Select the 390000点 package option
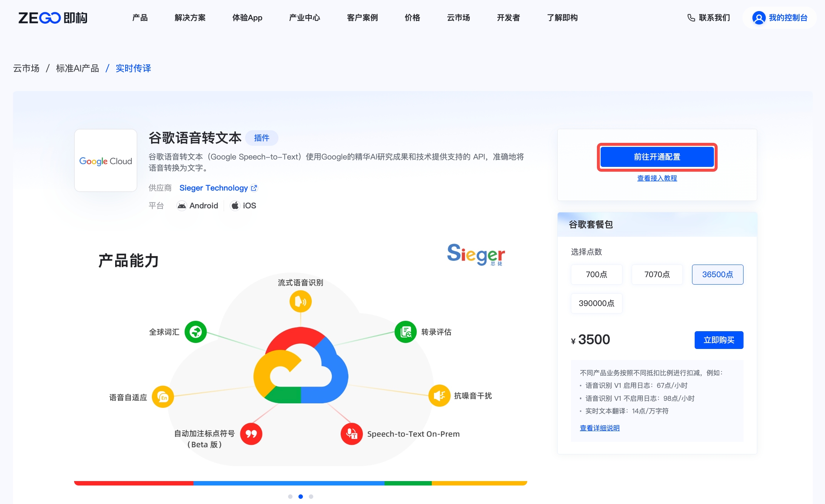Image resolution: width=825 pixels, height=504 pixels. tap(597, 303)
